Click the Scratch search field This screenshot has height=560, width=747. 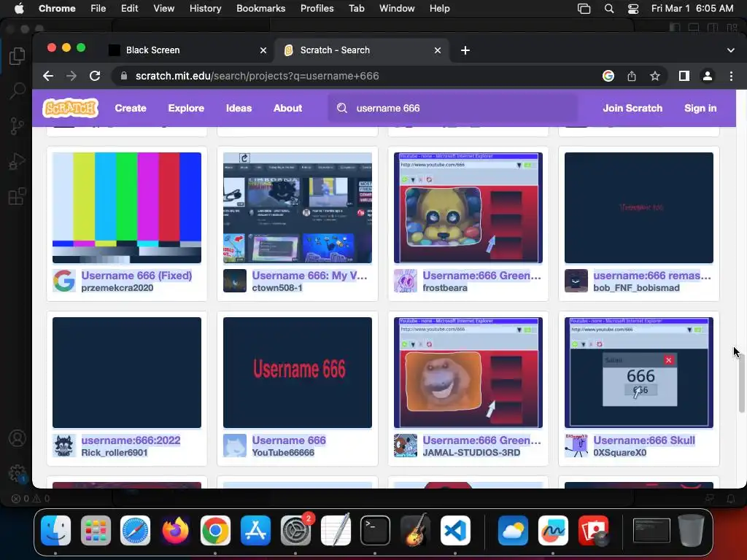pos(452,108)
